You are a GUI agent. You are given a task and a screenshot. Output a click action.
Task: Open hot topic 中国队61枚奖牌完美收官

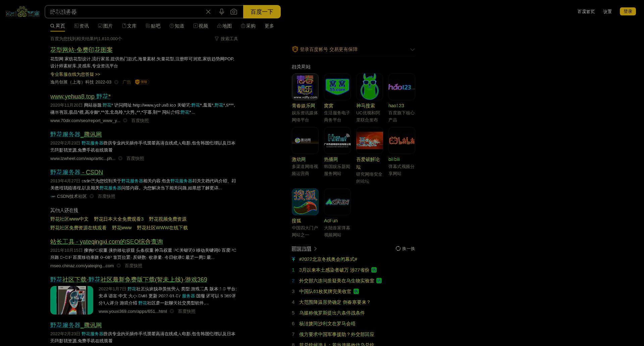click(325, 292)
